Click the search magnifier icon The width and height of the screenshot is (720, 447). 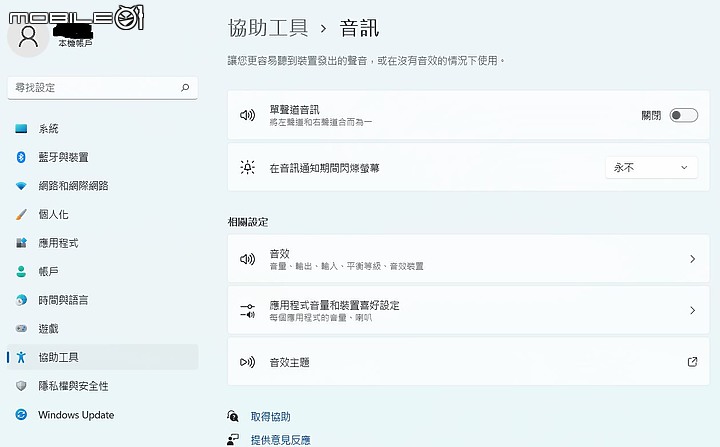coord(185,87)
